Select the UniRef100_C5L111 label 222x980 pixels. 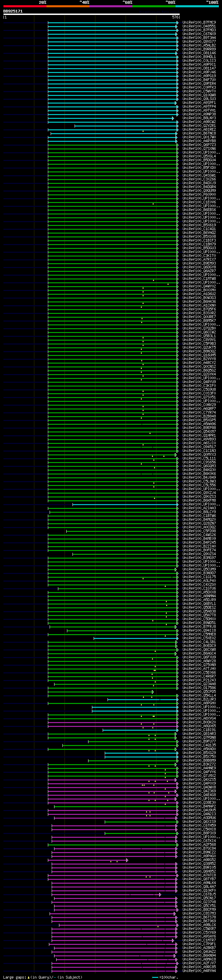pyautogui.click(x=199, y=459)
